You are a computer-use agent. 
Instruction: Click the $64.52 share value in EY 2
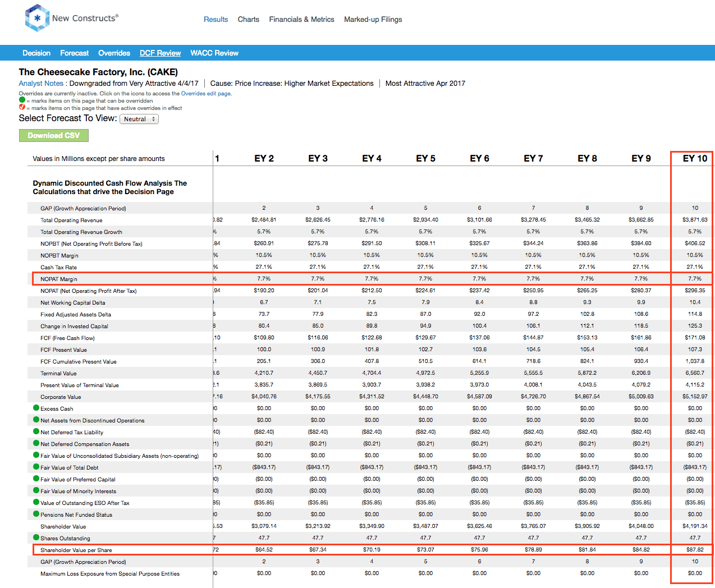point(264,550)
